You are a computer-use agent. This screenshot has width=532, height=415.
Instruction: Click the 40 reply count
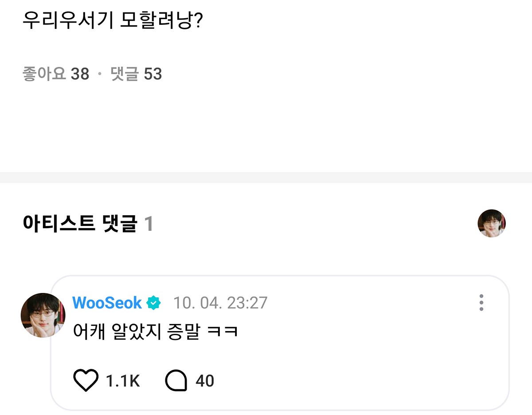(205, 381)
